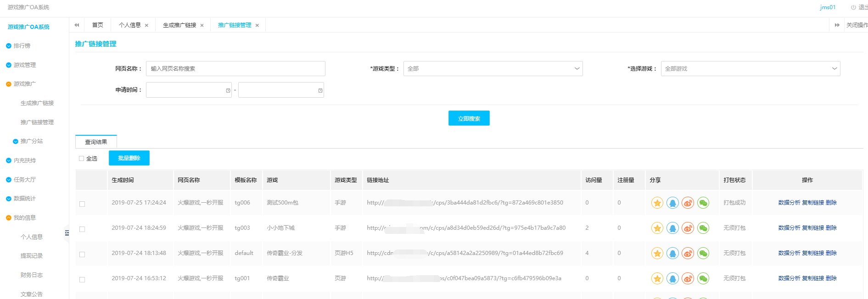
Task: Select the row checkbox for tg006
Action: pos(82,204)
